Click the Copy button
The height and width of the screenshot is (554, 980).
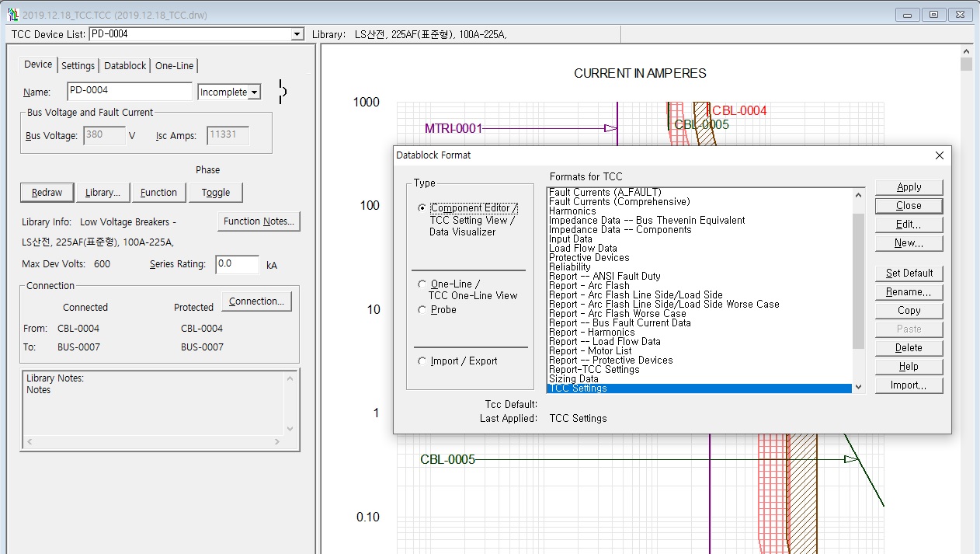pyautogui.click(x=909, y=311)
